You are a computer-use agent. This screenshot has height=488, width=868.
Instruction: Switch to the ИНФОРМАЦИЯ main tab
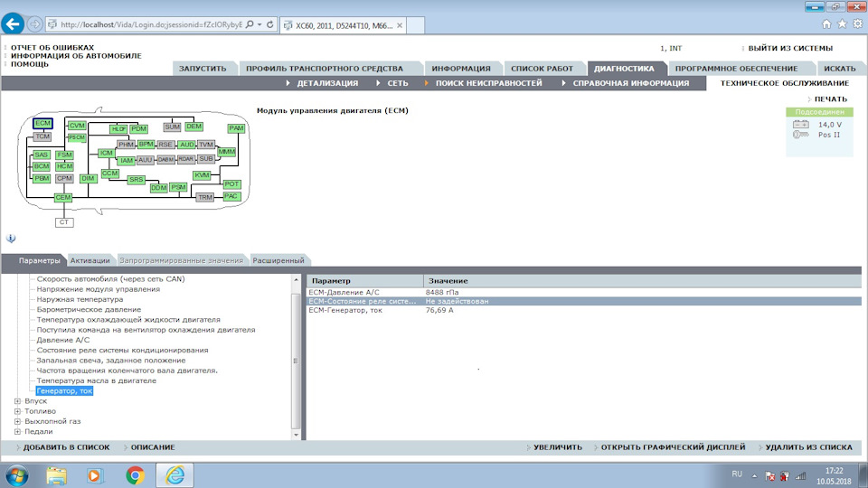[x=461, y=69]
